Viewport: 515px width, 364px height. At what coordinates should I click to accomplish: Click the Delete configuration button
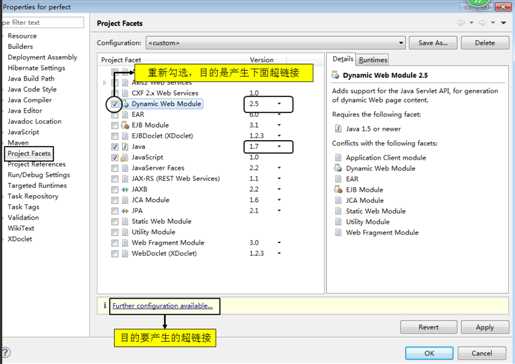485,43
